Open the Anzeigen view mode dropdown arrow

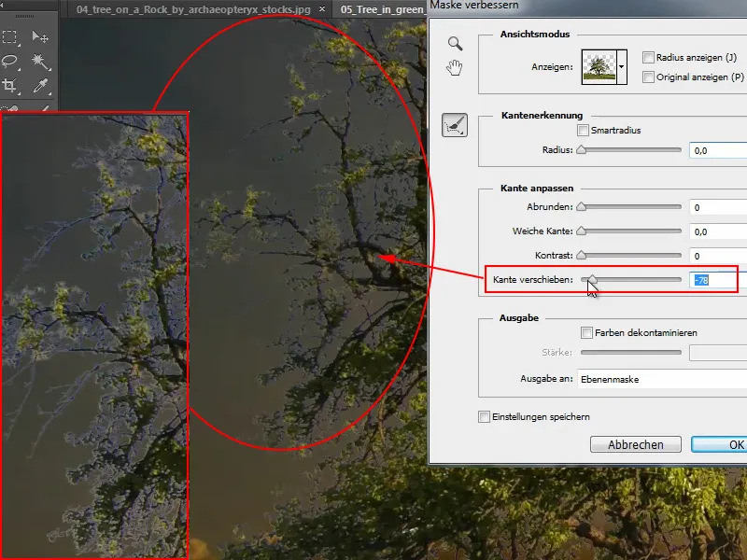(622, 66)
